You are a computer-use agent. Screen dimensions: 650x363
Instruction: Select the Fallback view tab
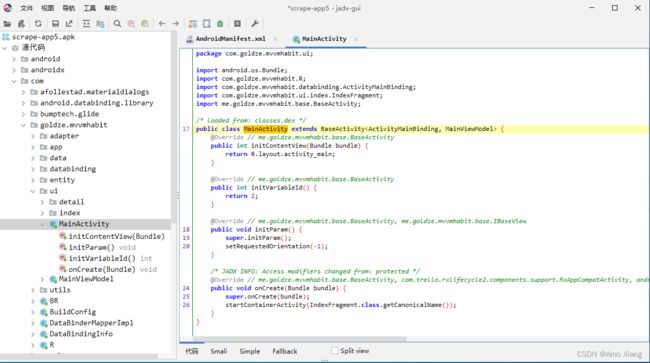coord(285,351)
